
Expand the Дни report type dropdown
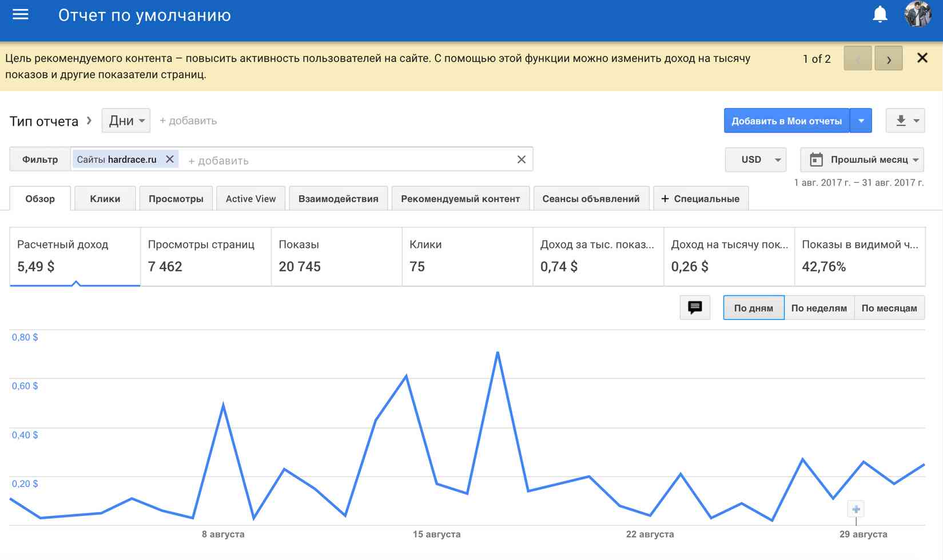[126, 121]
